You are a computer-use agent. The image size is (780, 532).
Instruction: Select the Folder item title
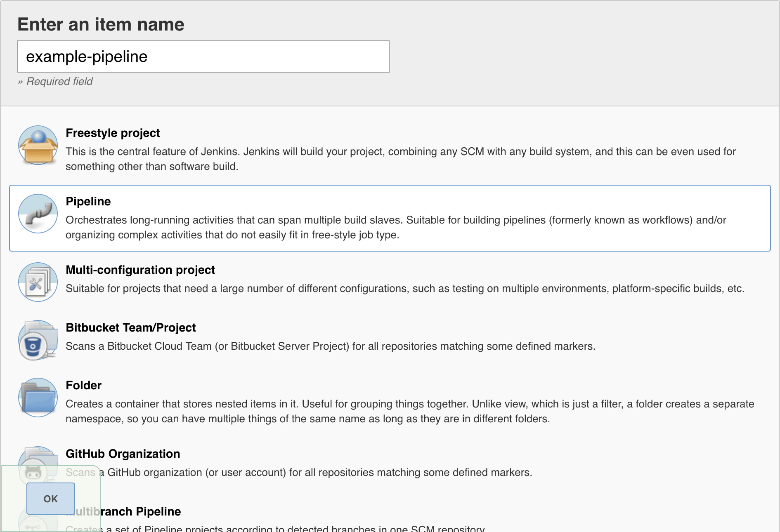84,385
